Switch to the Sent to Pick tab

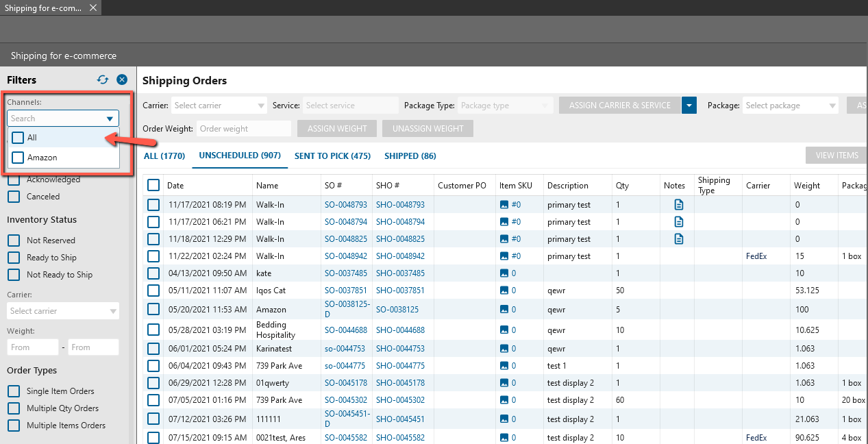[332, 156]
